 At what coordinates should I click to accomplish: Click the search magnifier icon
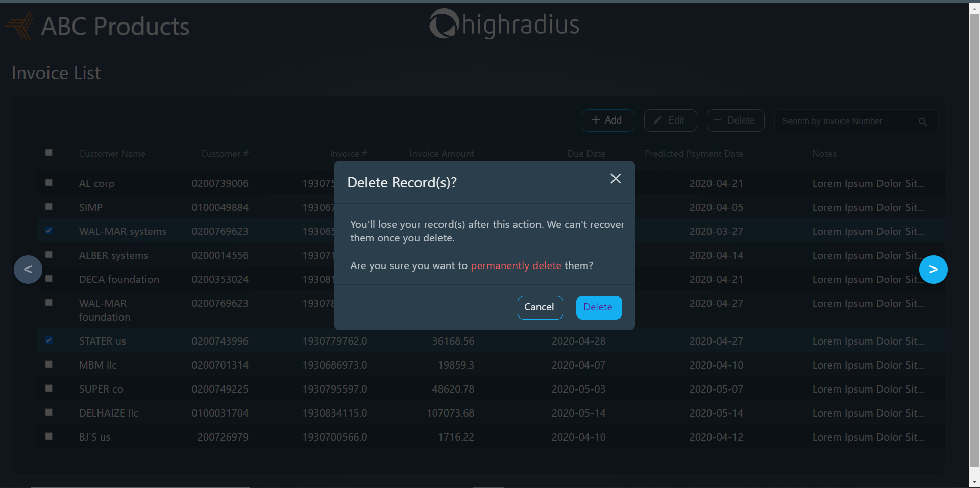[x=923, y=121]
